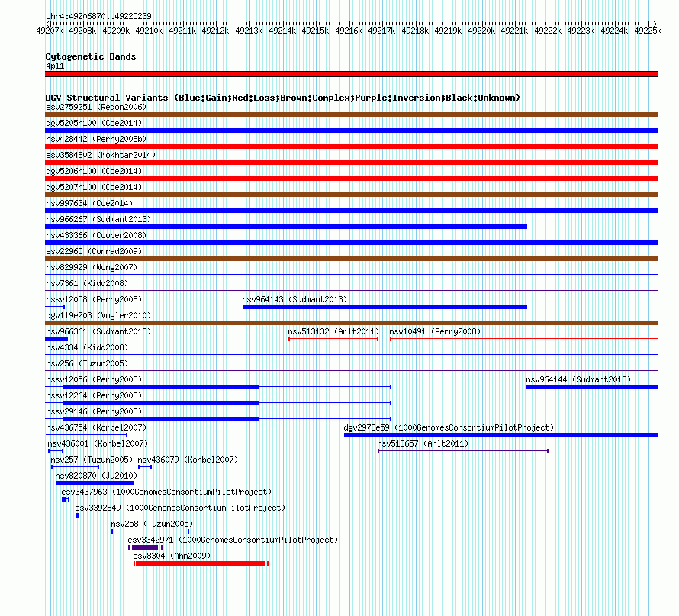The image size is (679, 616).
Task: Click the chr4:49206870..49225239 coordinates text
Action: click(98, 16)
